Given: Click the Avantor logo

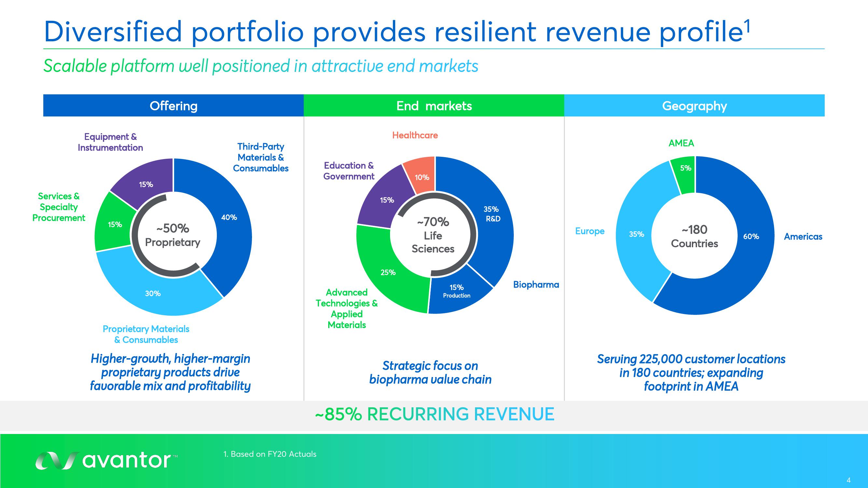Looking at the screenshot, I should [106, 460].
